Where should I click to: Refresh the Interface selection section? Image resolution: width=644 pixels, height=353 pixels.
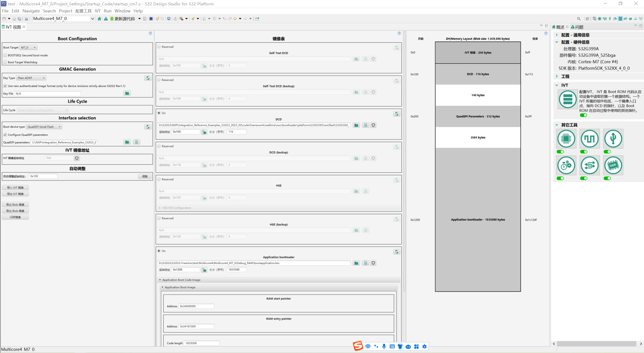point(148,127)
